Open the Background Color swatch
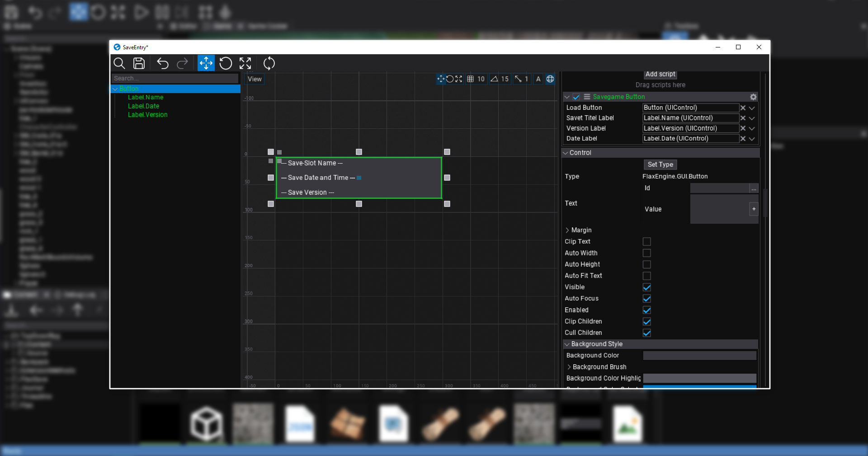Image resolution: width=868 pixels, height=456 pixels. (x=699, y=355)
